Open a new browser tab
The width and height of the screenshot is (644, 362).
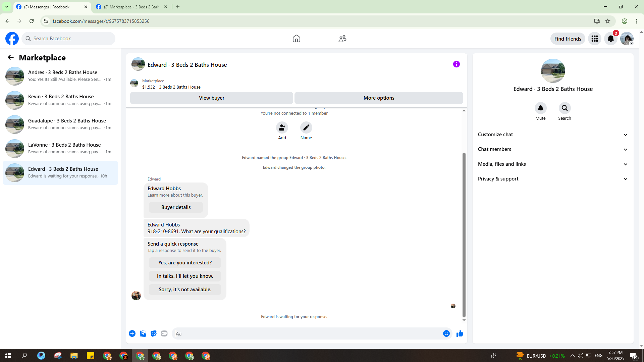click(178, 7)
